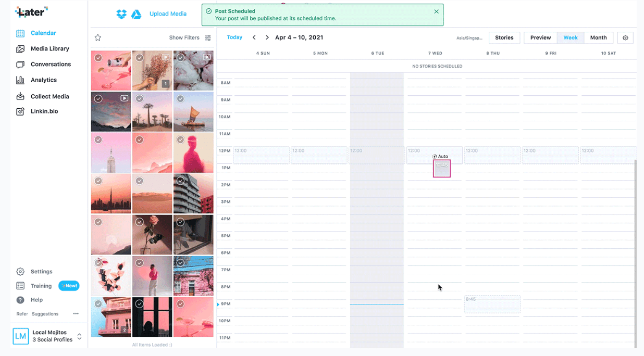
Task: Open the Analytics bar chart icon
Action: 20,80
